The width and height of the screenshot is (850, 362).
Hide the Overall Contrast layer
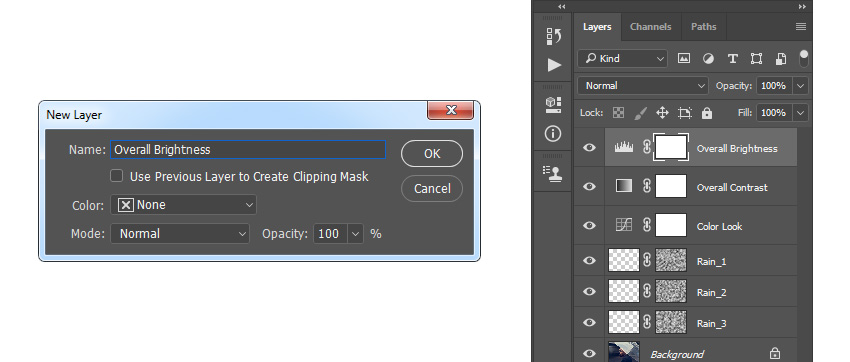click(589, 186)
